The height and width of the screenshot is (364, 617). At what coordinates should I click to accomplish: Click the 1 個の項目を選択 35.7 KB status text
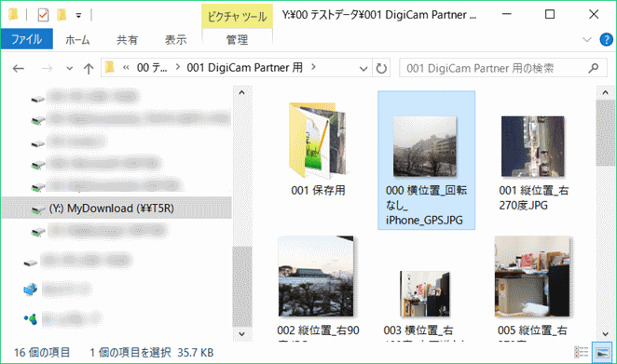152,353
